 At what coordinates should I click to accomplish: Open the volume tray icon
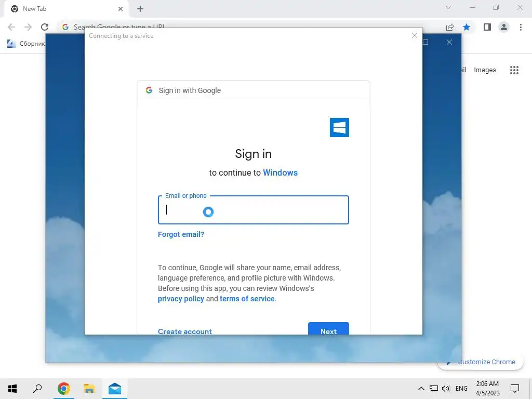[446, 389]
